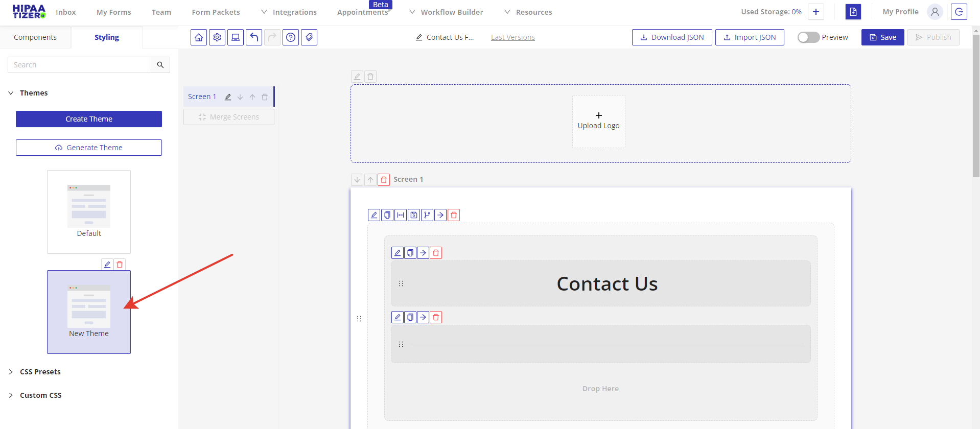The width and height of the screenshot is (980, 429).
Task: Edit New Theme using pencil icon
Action: tap(107, 265)
